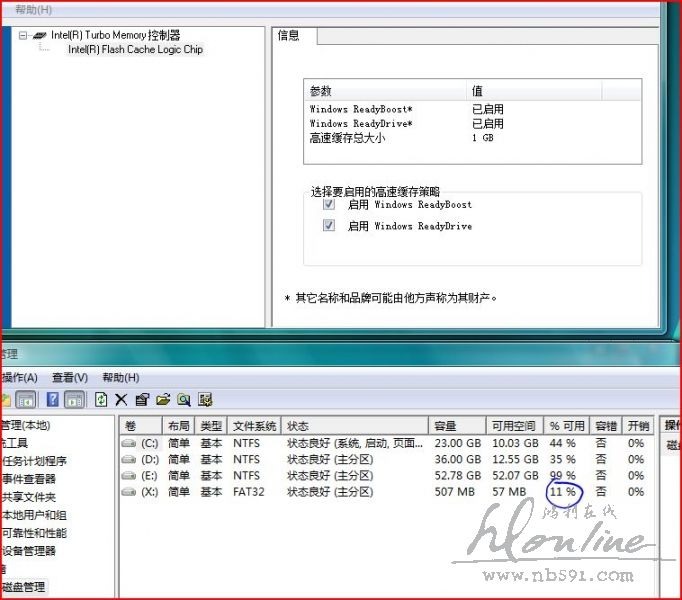Click the black X delete icon in toolbar
Screen dimensions: 682x600
121,400
